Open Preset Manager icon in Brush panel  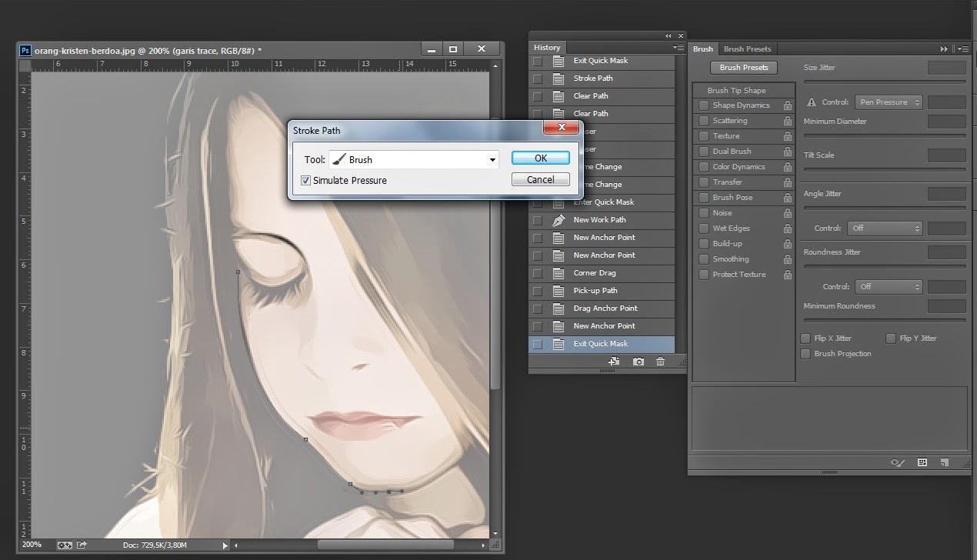pos(922,463)
